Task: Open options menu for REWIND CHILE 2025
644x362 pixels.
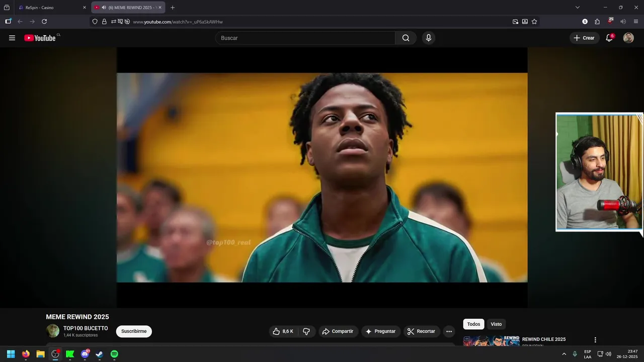Action: click(x=595, y=340)
